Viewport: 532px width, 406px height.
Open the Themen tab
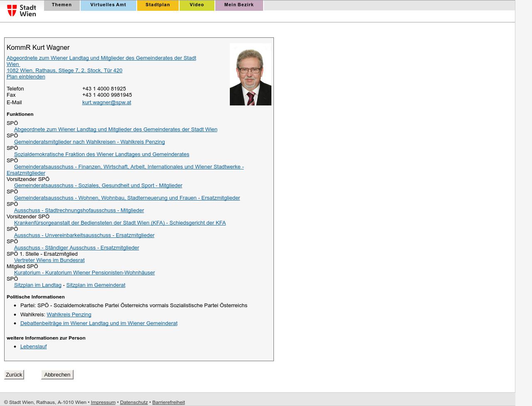[62, 5]
